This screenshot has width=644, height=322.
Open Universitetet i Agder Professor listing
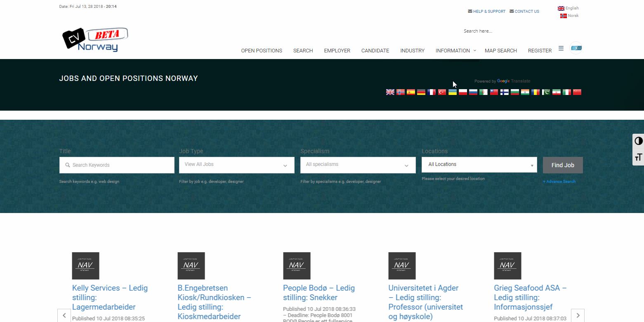[x=426, y=302]
